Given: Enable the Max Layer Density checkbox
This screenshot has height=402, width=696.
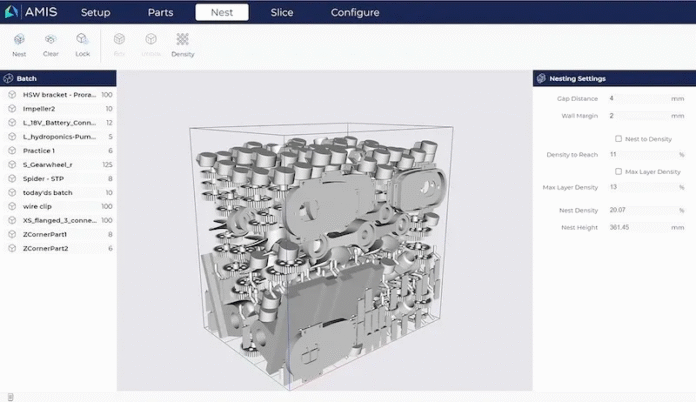Looking at the screenshot, I should point(618,171).
